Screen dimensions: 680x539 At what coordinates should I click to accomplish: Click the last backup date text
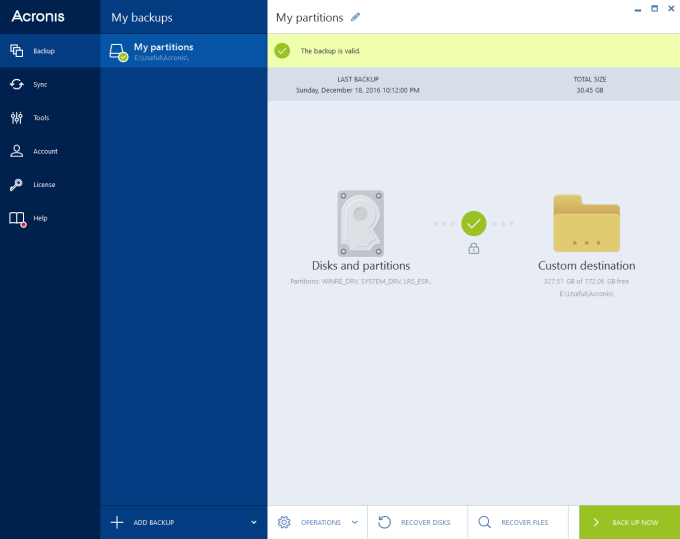pyautogui.click(x=357, y=90)
